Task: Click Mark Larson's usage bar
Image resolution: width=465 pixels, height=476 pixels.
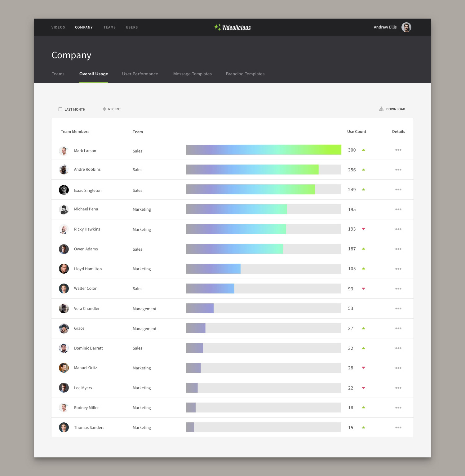Action: pos(264,150)
